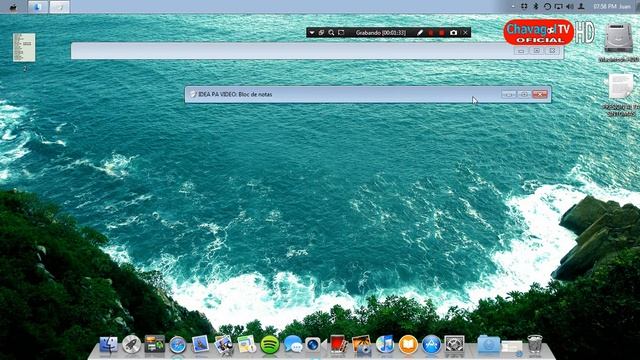Screen dimensions: 640x360
Task: Minimize the IDEA PA VIDEO notepad window
Action: (509, 94)
